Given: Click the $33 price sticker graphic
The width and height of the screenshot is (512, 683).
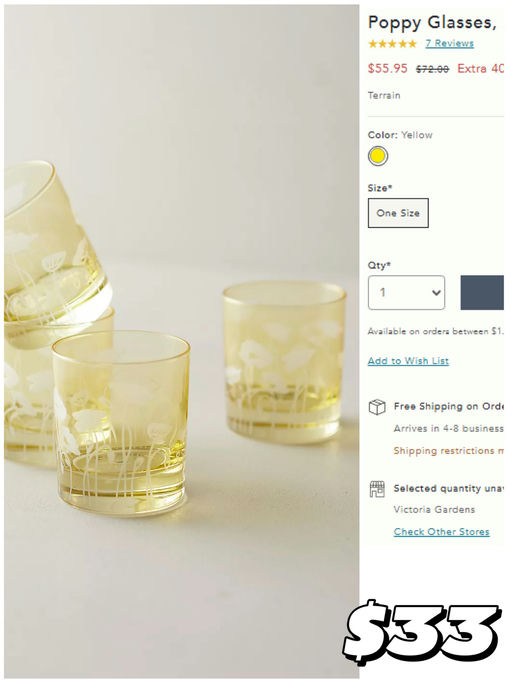Looking at the screenshot, I should [x=422, y=632].
